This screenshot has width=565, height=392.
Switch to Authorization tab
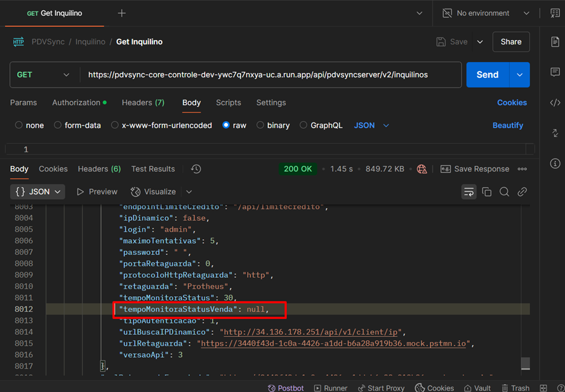tap(79, 103)
